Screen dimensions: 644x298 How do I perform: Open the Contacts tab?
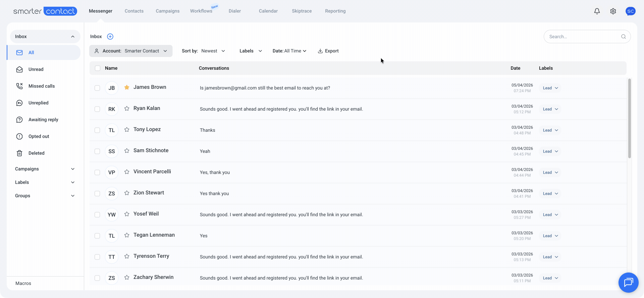click(134, 11)
